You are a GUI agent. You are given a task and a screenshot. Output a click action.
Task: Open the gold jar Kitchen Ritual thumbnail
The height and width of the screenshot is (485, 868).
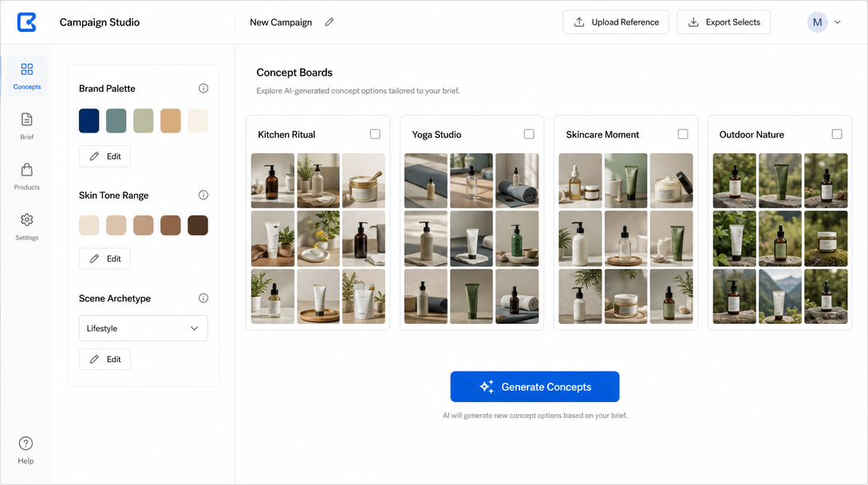click(x=364, y=180)
